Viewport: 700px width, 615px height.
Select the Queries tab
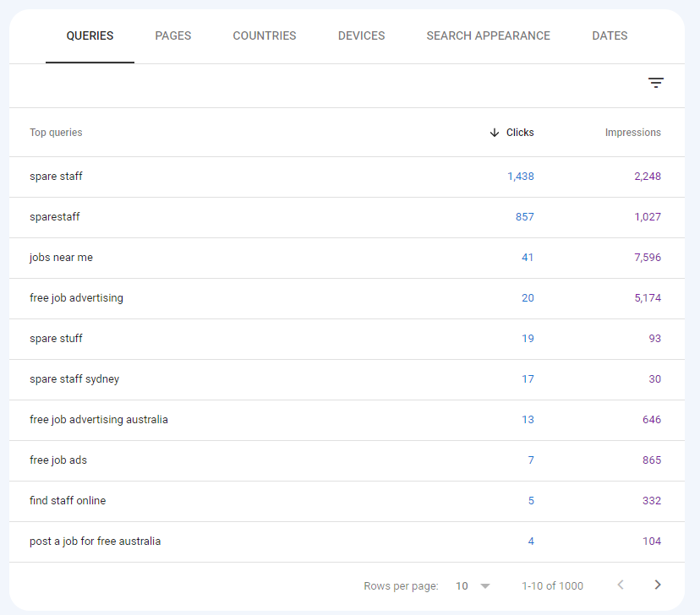tap(90, 35)
